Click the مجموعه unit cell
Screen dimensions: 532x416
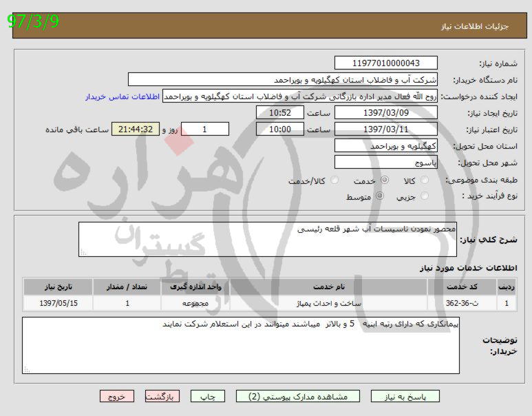(195, 303)
